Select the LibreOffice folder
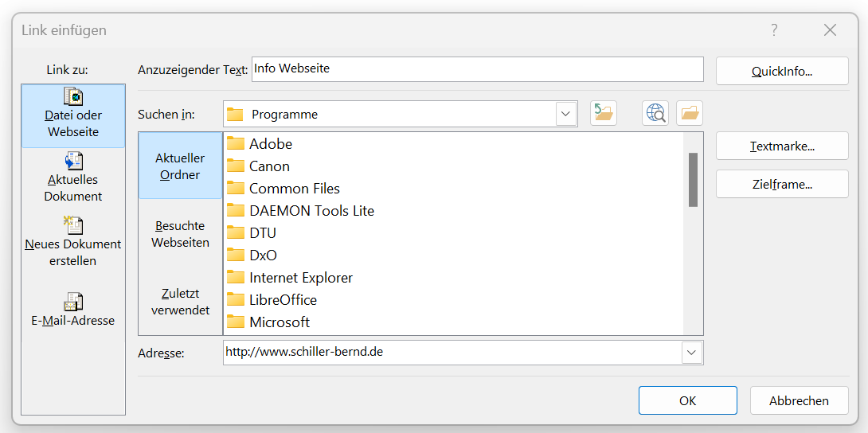The width and height of the screenshot is (868, 433). (283, 300)
